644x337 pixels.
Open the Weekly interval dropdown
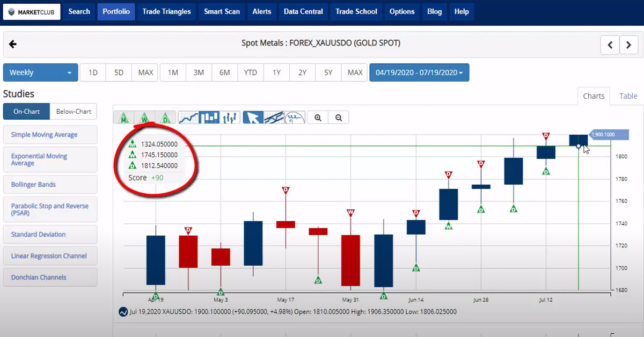click(40, 72)
